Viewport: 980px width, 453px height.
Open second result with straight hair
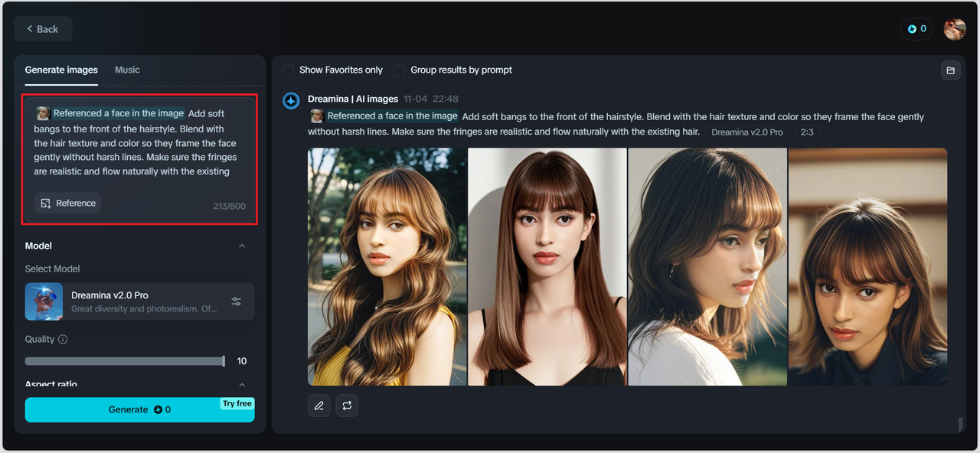point(547,266)
